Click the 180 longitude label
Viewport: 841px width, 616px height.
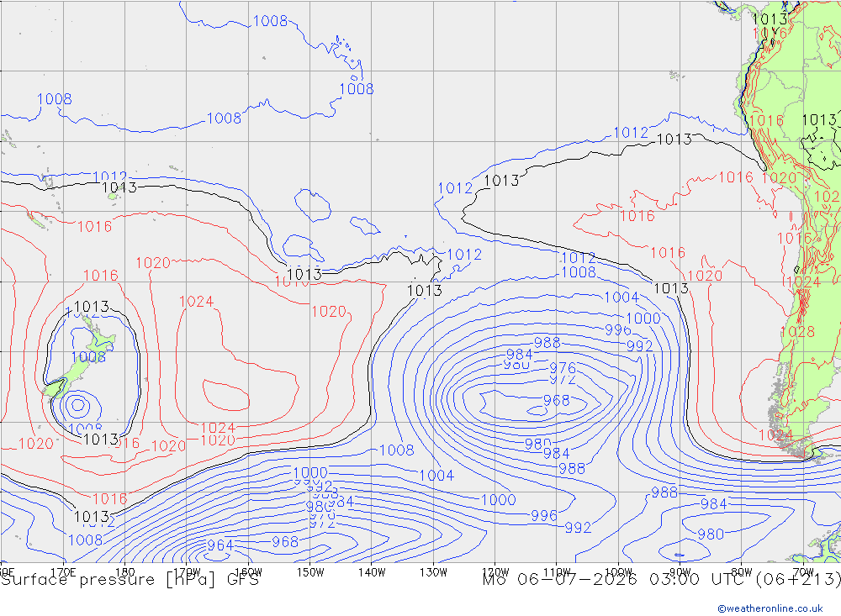pos(125,572)
